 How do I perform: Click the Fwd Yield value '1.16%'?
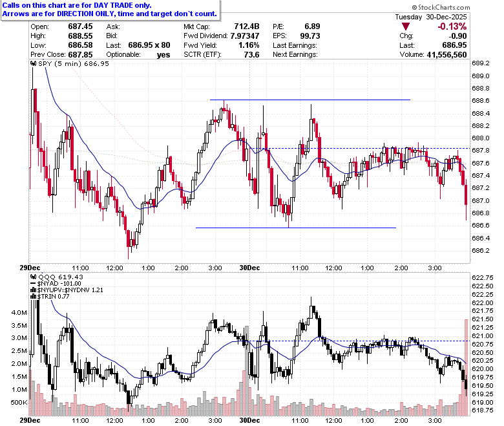[249, 45]
